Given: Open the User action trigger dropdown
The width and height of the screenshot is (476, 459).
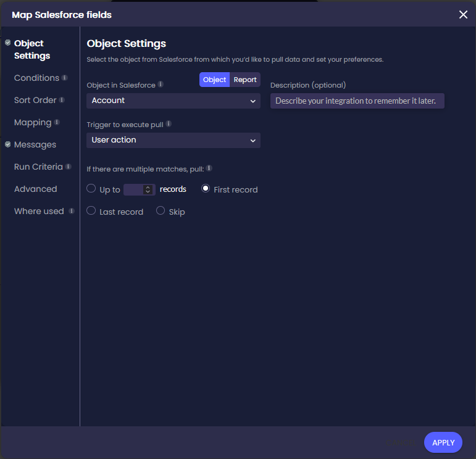Looking at the screenshot, I should tap(173, 140).
